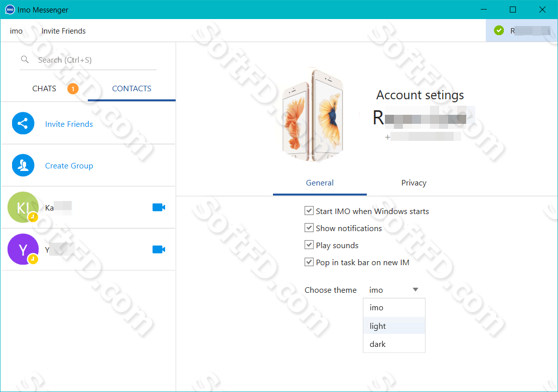Open the Invite Friends menu item
Image resolution: width=558 pixels, height=392 pixels.
pos(63,31)
